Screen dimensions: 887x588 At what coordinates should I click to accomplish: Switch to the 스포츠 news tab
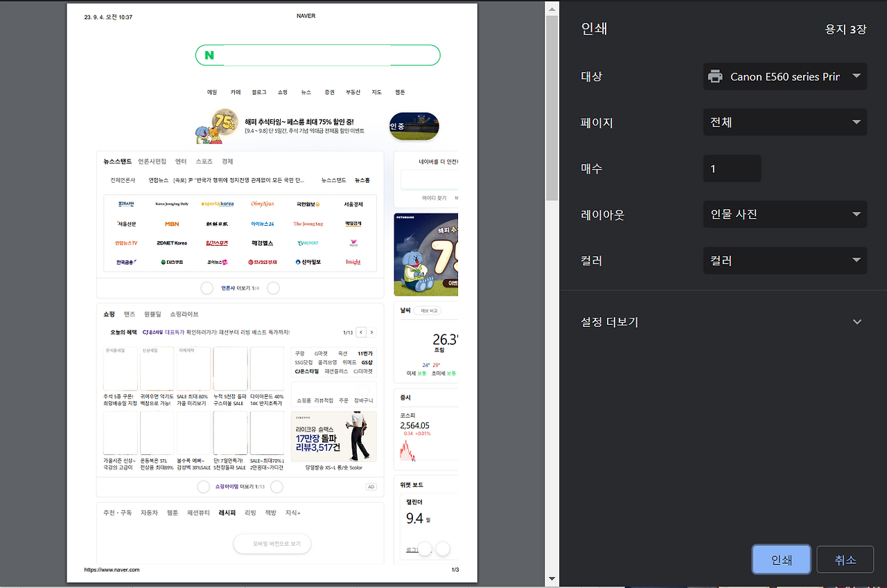pos(203,161)
